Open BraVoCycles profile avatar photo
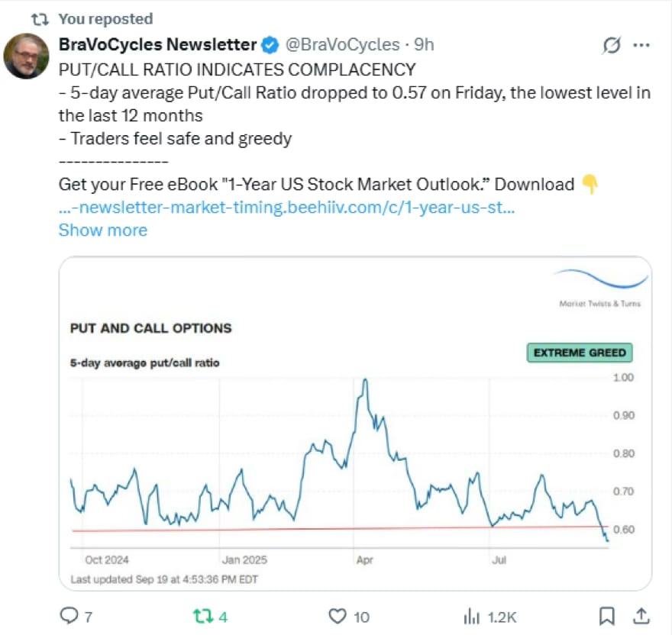 [26, 56]
